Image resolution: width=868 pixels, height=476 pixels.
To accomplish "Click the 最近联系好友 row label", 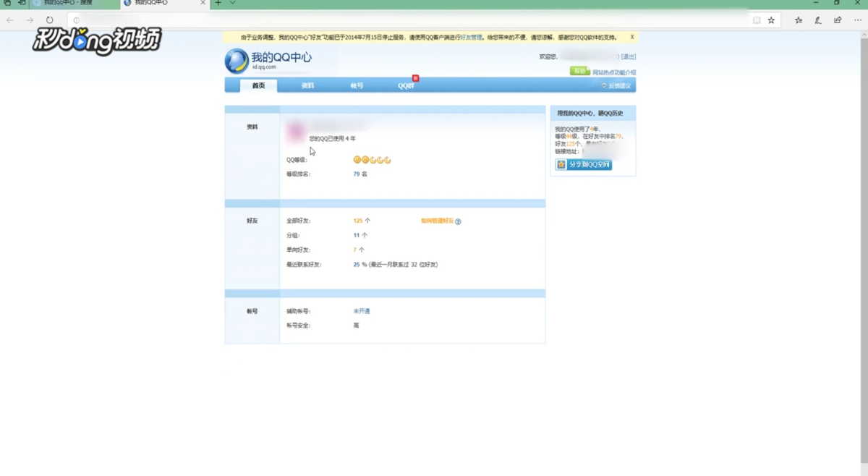I will [304, 265].
